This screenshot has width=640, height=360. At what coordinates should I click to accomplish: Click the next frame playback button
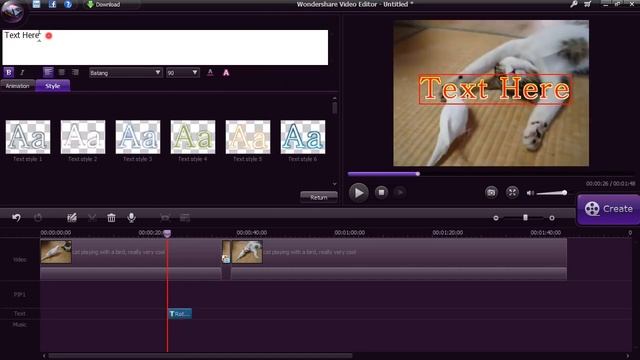(x=400, y=192)
